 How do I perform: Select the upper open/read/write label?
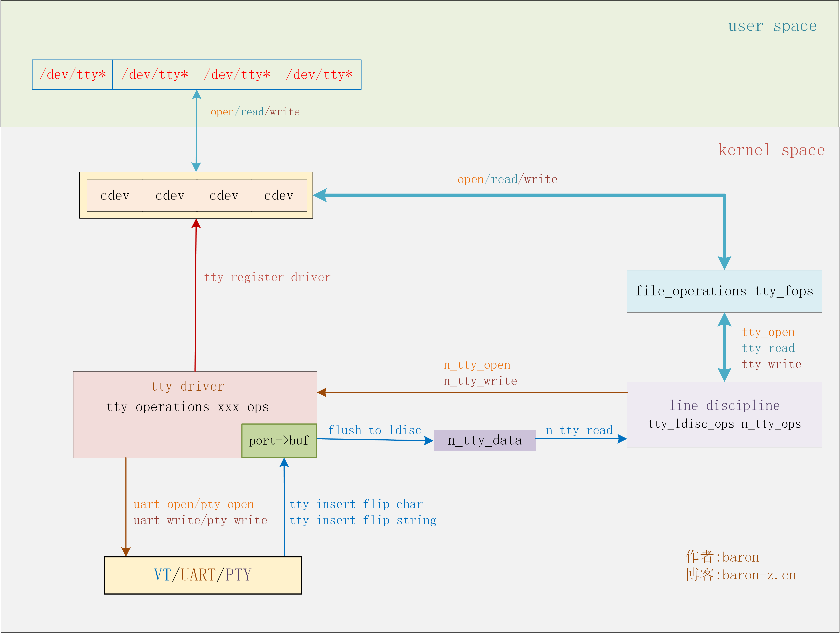click(x=255, y=112)
